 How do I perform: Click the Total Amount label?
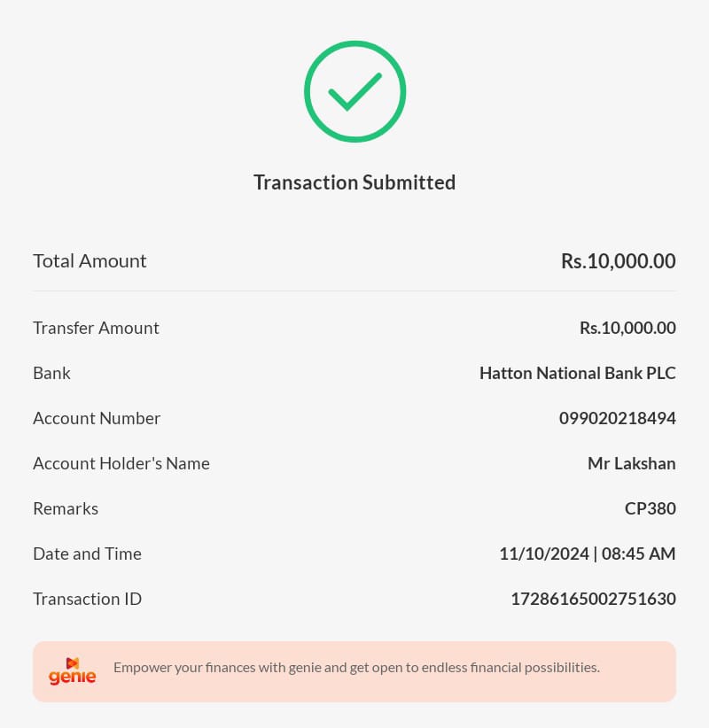[90, 261]
